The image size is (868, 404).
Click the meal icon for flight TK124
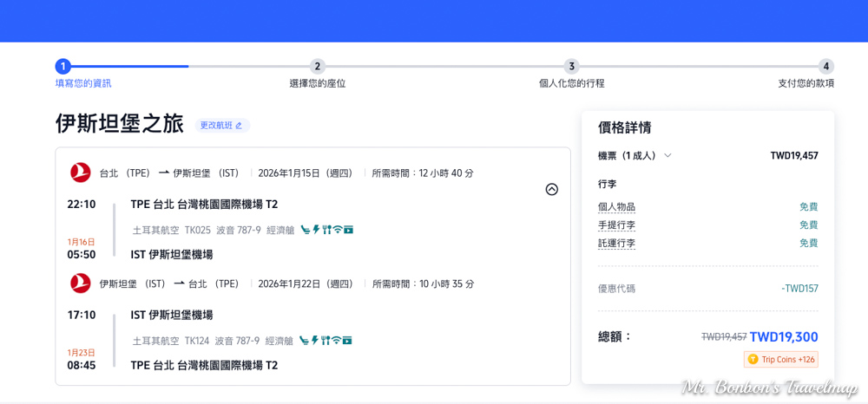tap(325, 341)
